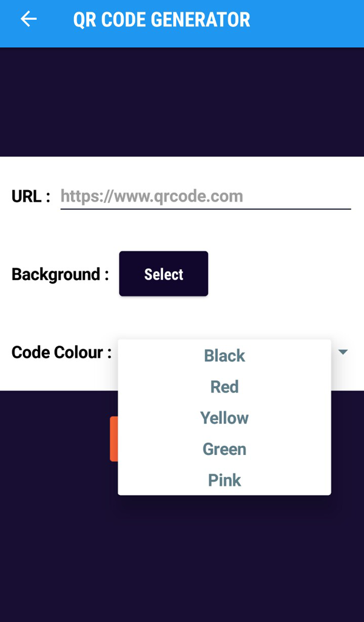
Task: Choose Black from the colour list
Action: click(224, 356)
